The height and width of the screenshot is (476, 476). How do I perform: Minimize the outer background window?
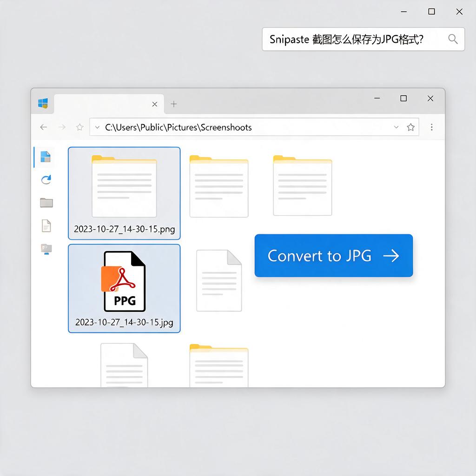point(404,12)
